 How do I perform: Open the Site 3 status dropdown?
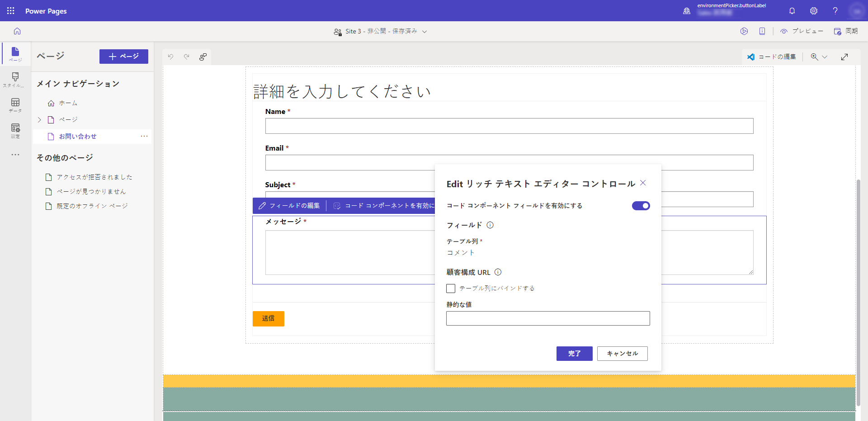(380, 31)
